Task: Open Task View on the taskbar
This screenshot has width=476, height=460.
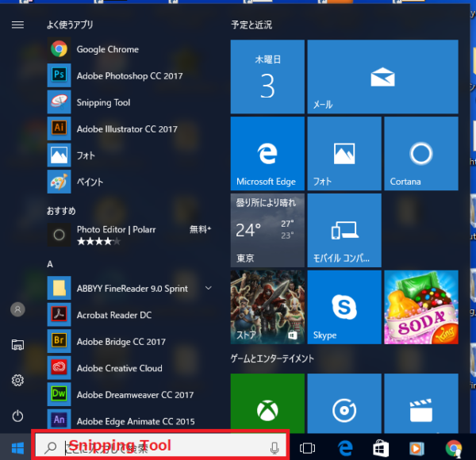Action: point(307,448)
